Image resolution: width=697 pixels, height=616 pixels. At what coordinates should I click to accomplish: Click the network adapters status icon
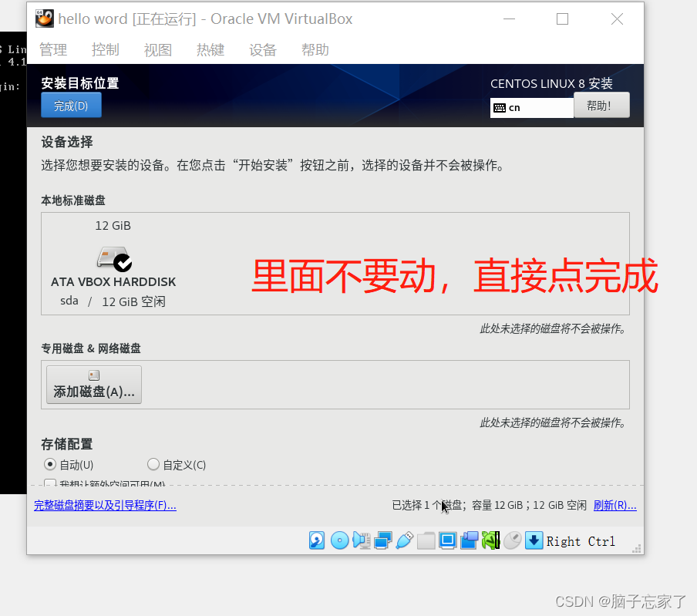pos(382,540)
